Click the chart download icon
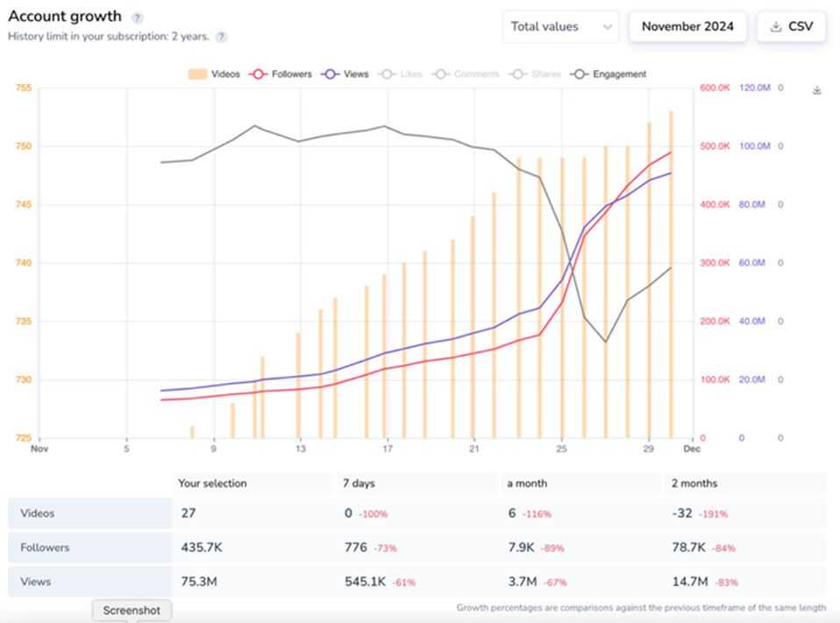This screenshot has width=840, height=623. tap(817, 90)
